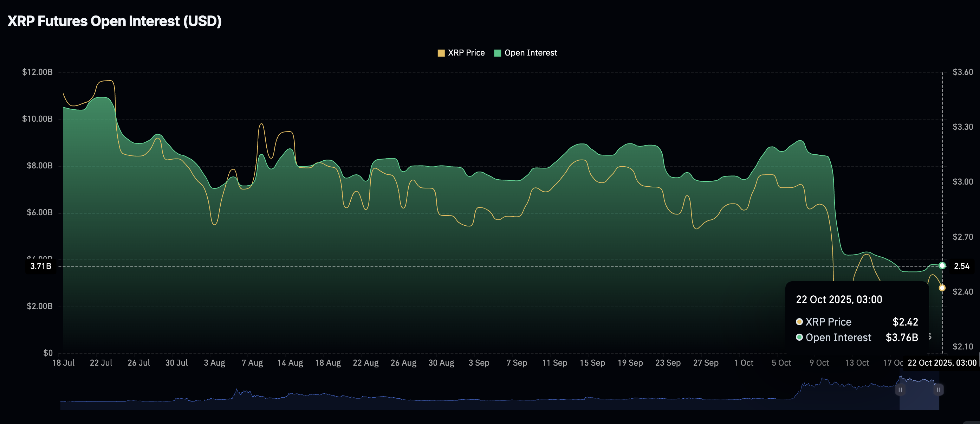Click the 2.54 crosshair price label
Screen dimensions: 980x424
pos(961,266)
